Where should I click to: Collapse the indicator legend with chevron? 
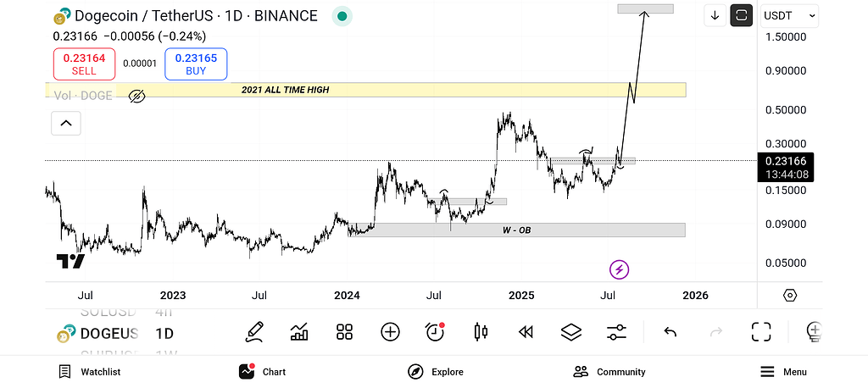click(66, 123)
